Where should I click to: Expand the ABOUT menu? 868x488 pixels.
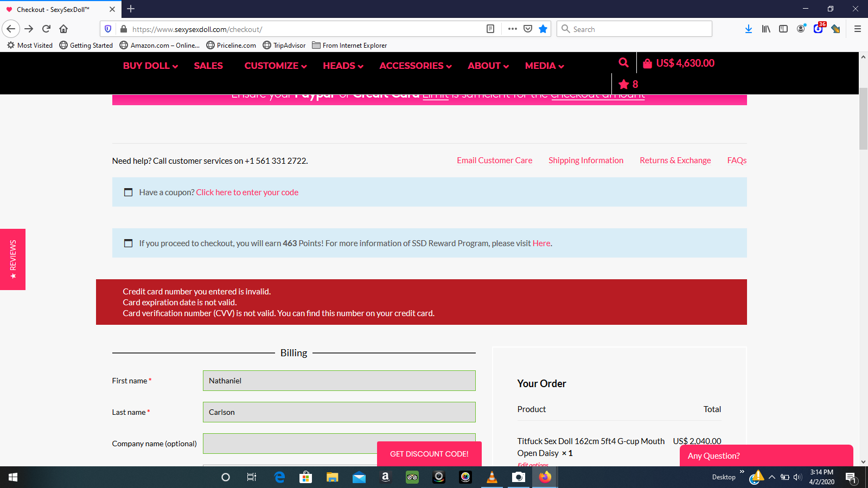click(488, 66)
